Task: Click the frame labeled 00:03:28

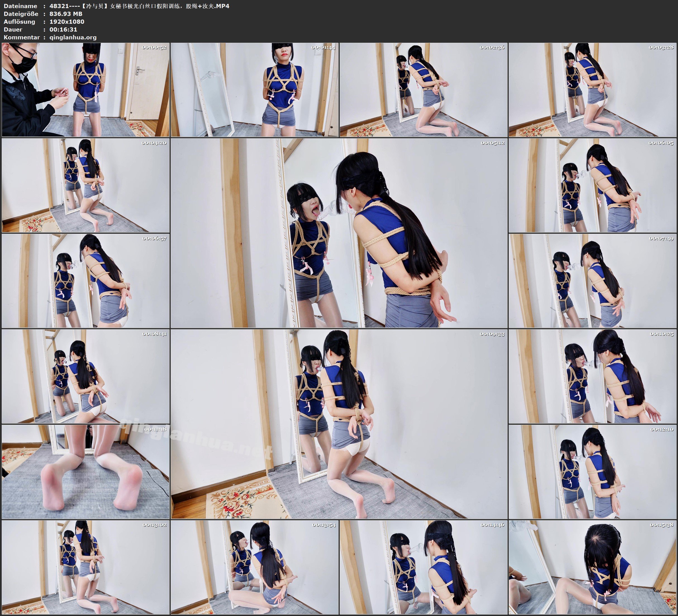Action: [593, 89]
